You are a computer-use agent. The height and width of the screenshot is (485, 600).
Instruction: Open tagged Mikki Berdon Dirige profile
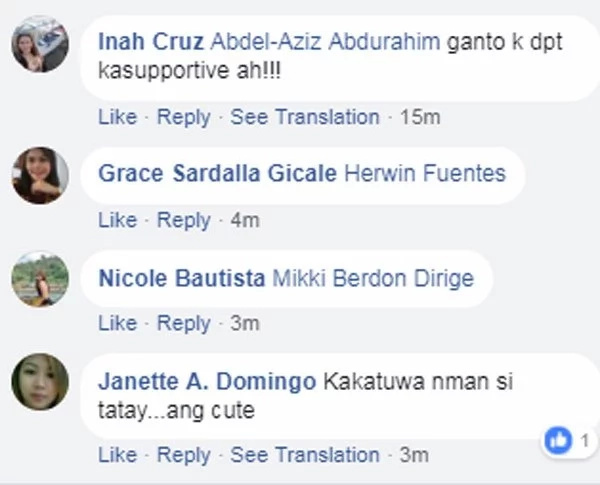pyautogui.click(x=373, y=278)
